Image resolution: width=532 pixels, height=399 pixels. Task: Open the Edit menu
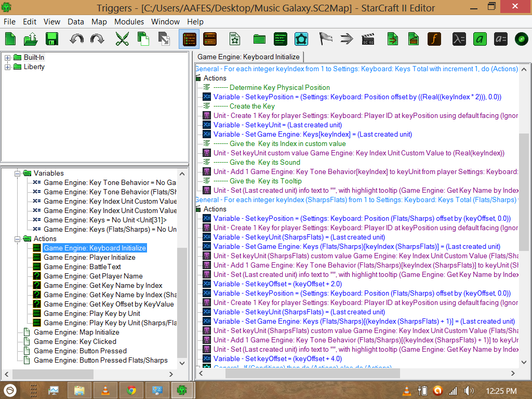tap(30, 22)
